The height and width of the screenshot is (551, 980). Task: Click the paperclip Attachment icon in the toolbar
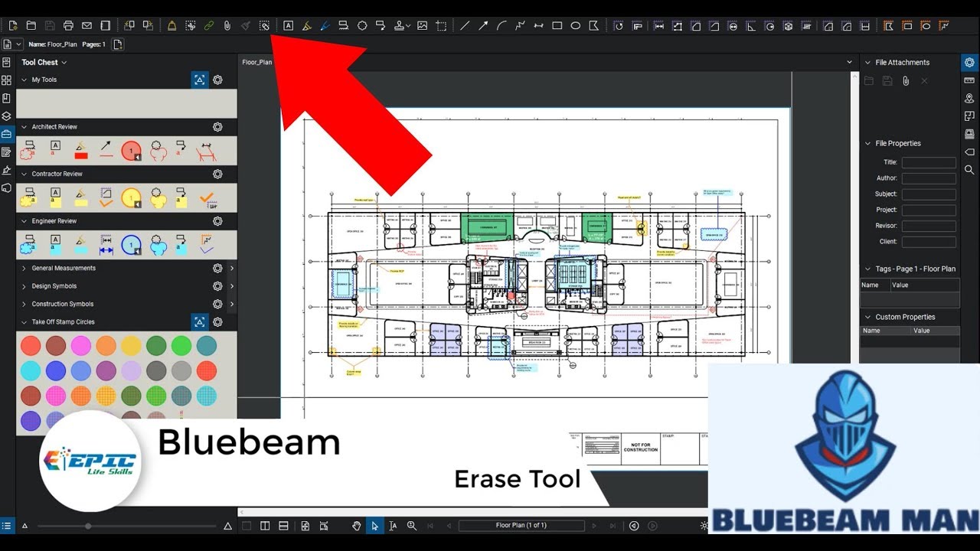227,25
